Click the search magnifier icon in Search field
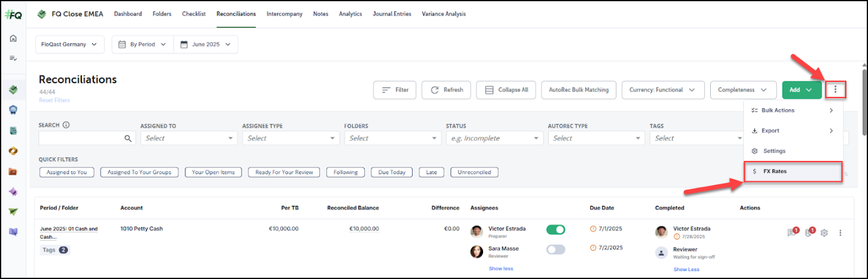Screen dimensions: 868x279 (x=128, y=139)
